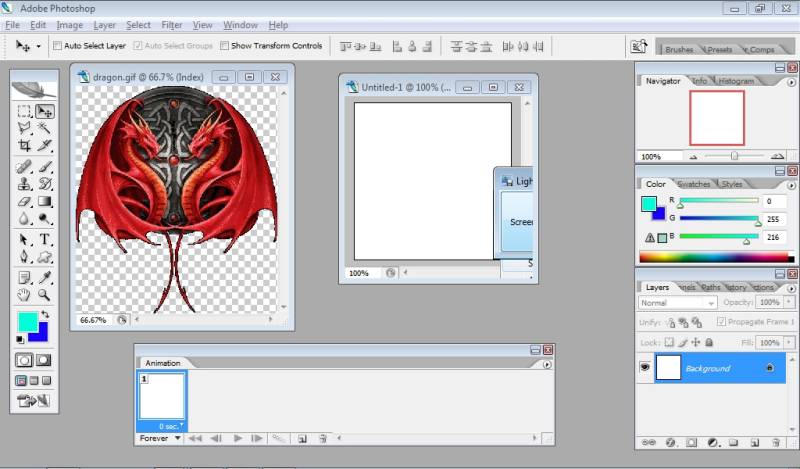
Task: Select the Brush tool
Action: 44,166
